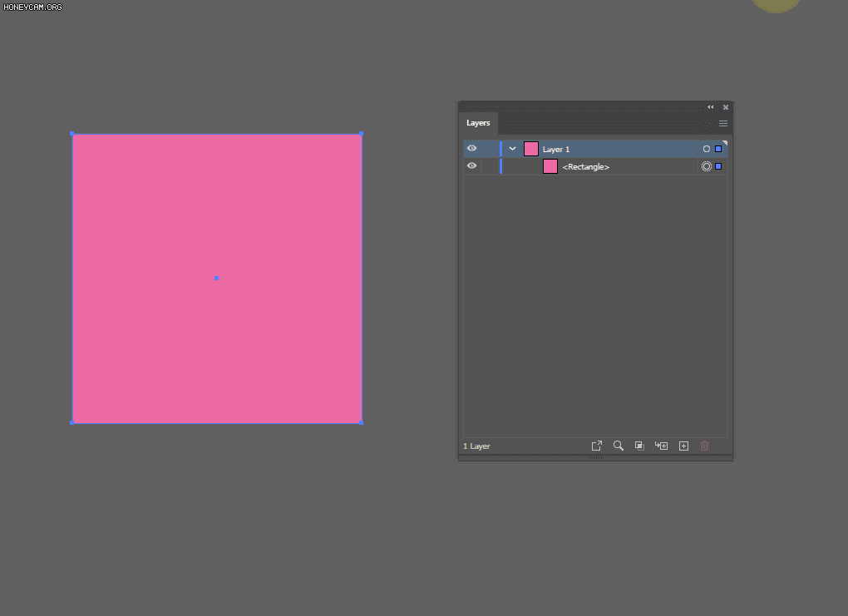Click the Rectangle sublayer thumbnail
This screenshot has width=848, height=616.
[x=550, y=166]
